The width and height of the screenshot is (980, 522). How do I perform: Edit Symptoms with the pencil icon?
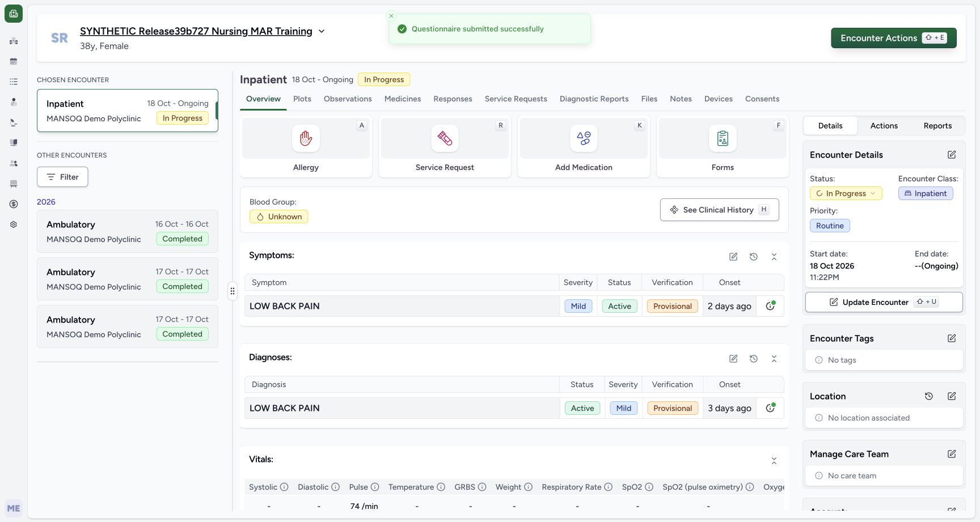(x=733, y=257)
